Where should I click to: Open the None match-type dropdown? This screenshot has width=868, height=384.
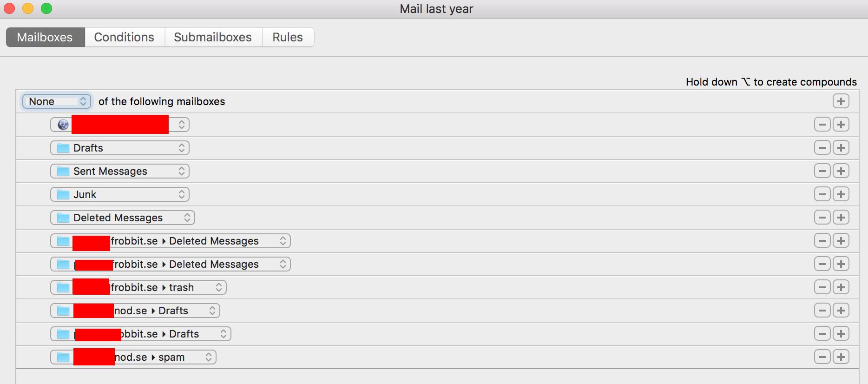pyautogui.click(x=56, y=101)
